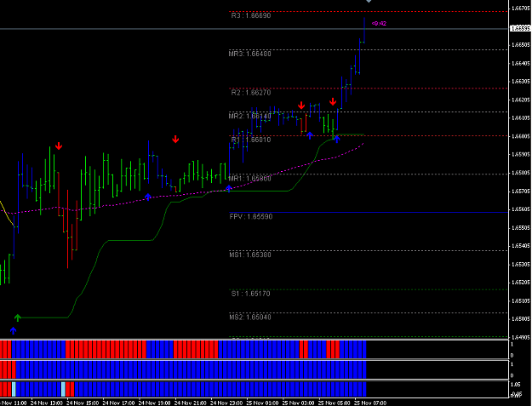The height and width of the screenshot is (406, 532).
Task: Select the 'MS1: 1.65380' pivot label
Action: click(x=250, y=254)
